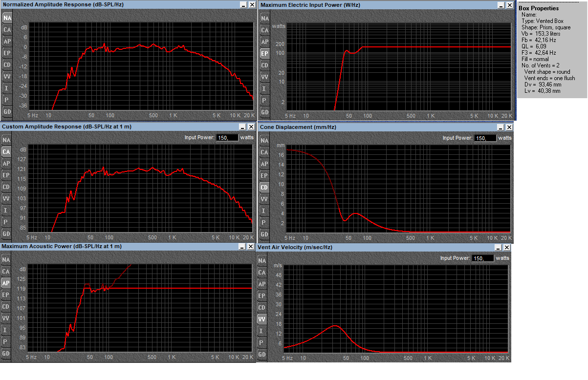Pick VV in Vent Air Velocity window

[x=262, y=319]
